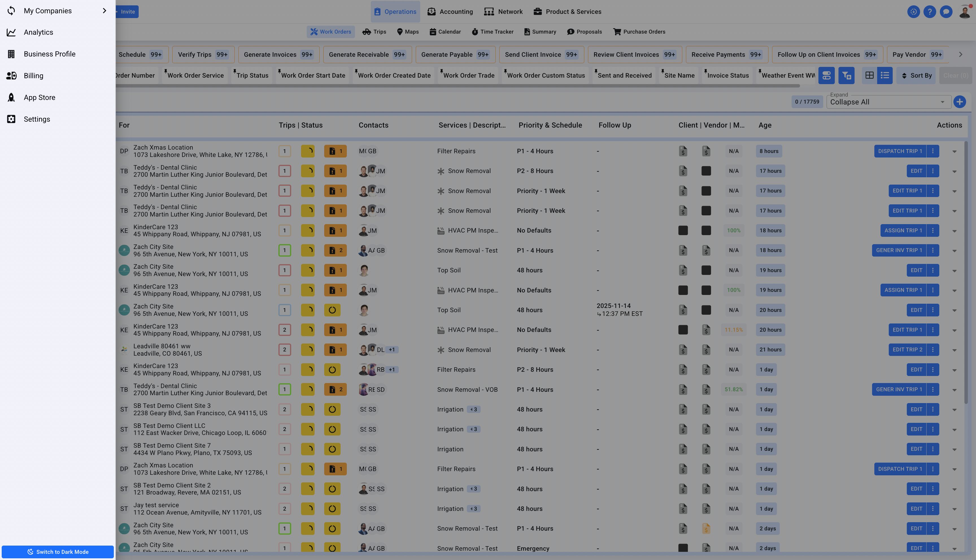Open the help question mark icon
Screen dimensions: 976x560
pos(929,12)
